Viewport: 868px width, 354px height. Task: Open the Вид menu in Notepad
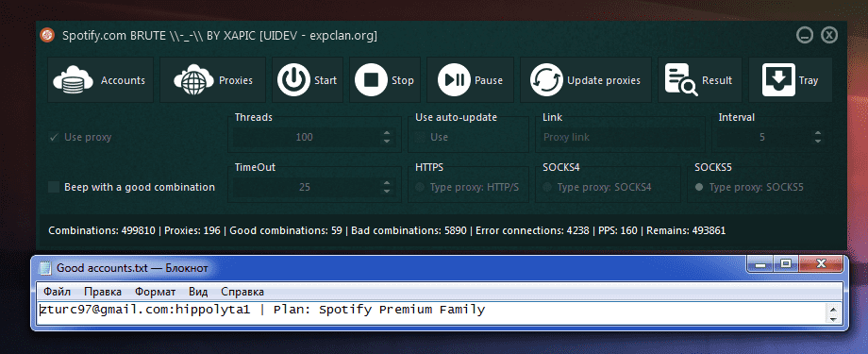click(198, 292)
